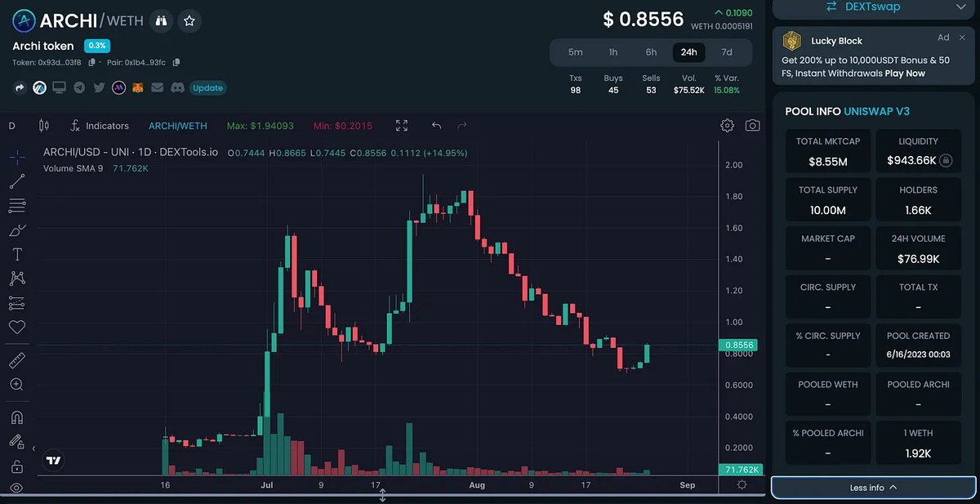Image resolution: width=980 pixels, height=504 pixels.
Task: Click the Play Now ad link
Action: (903, 73)
